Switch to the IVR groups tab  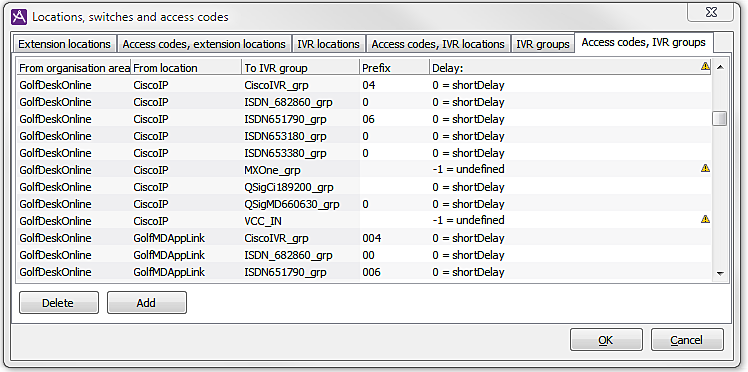(x=543, y=44)
